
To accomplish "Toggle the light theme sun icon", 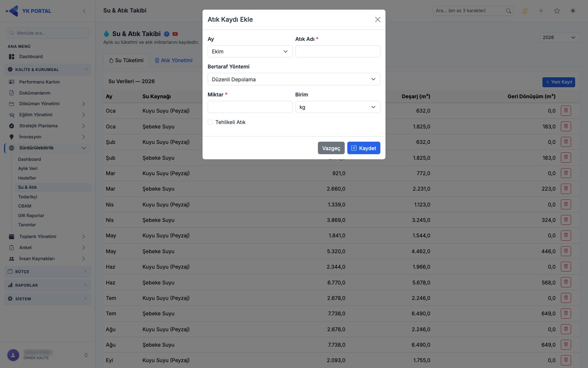I will click(573, 11).
